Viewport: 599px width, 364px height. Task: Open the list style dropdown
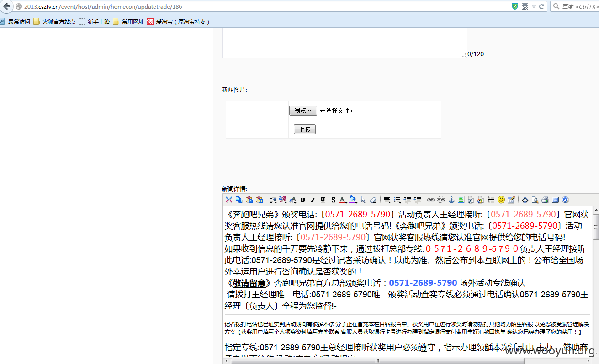397,200
